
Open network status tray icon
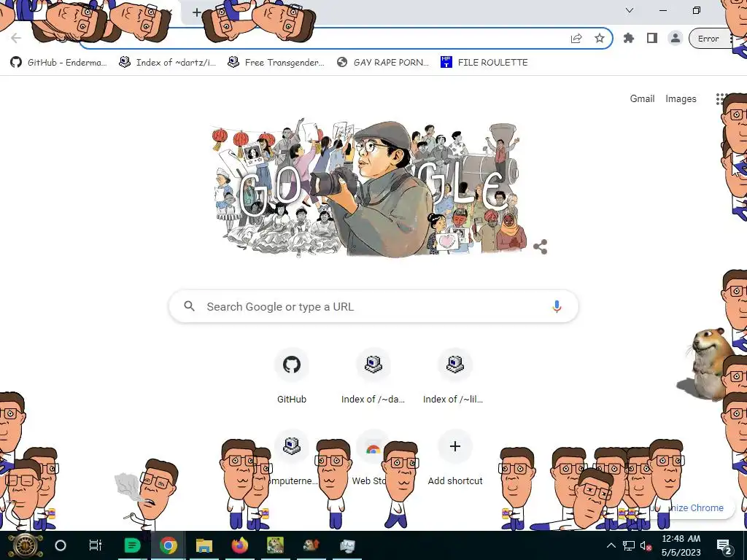[629, 545]
